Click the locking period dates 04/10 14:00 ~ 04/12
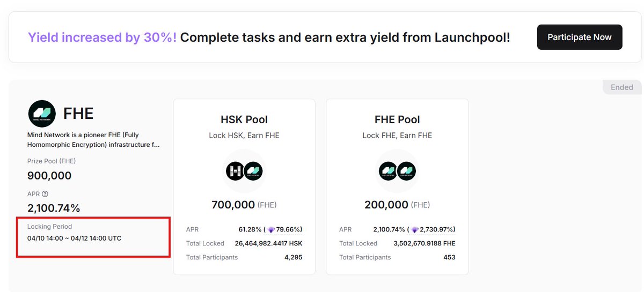Screen dimensions: 644x292 point(74,238)
